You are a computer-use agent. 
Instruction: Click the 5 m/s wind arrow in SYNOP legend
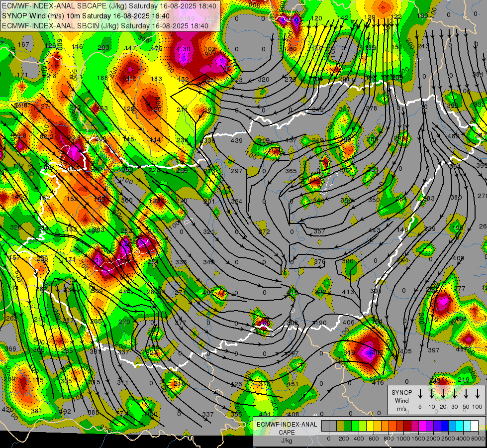coord(420,393)
